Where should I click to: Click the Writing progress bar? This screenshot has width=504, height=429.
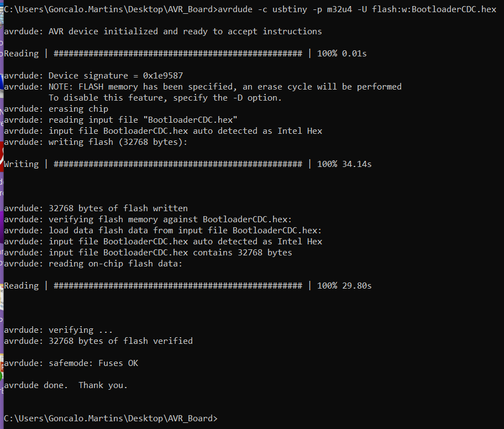pyautogui.click(x=178, y=164)
